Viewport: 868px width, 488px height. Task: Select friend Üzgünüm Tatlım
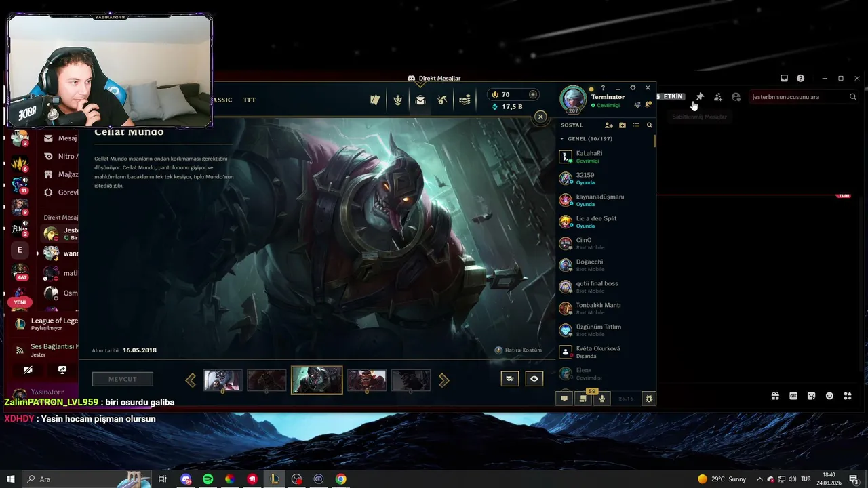[x=605, y=330]
